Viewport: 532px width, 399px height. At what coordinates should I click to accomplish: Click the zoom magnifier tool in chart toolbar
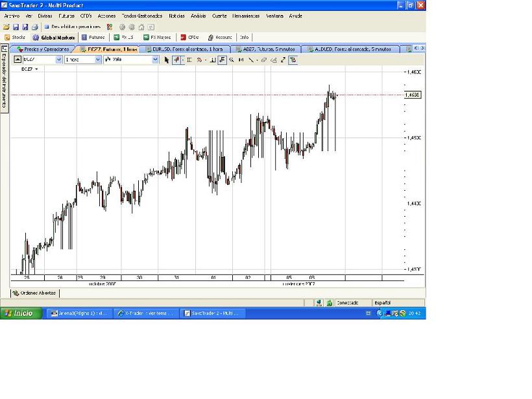click(232, 60)
